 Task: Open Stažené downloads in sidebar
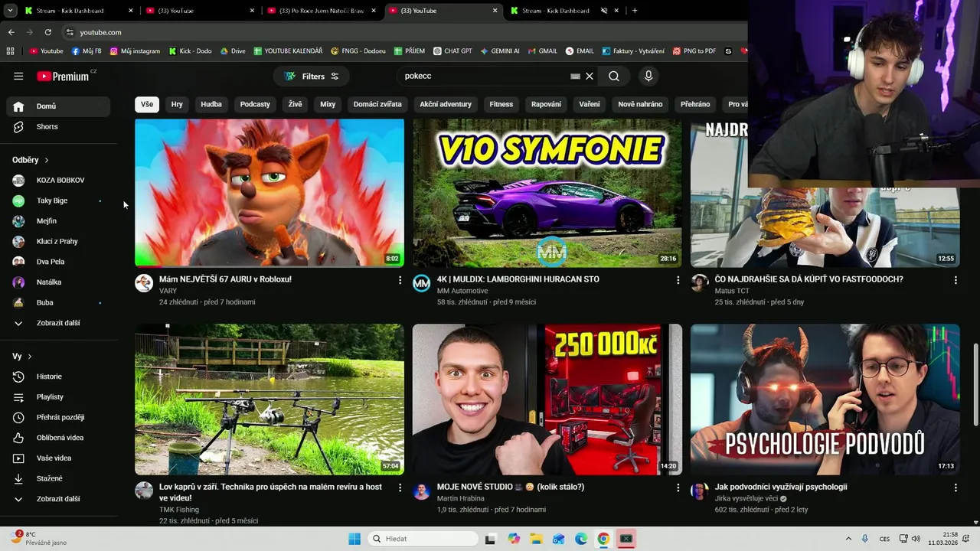pos(59,478)
